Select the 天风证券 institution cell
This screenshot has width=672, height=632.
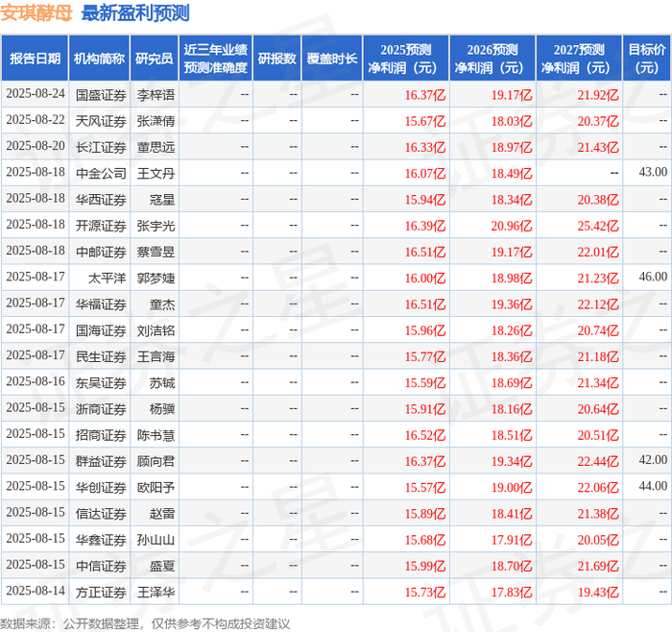coord(101,121)
